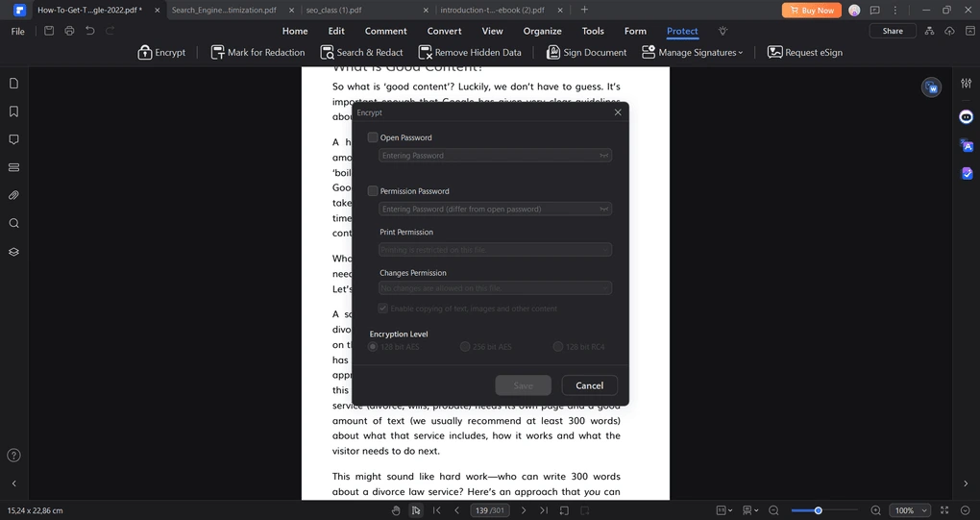Go to first page

(x=437, y=510)
